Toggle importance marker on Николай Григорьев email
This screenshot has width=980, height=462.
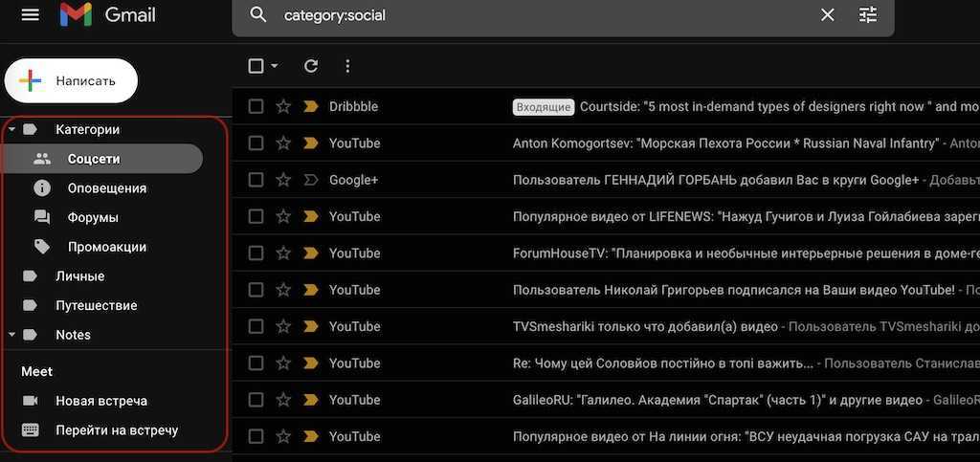311,290
